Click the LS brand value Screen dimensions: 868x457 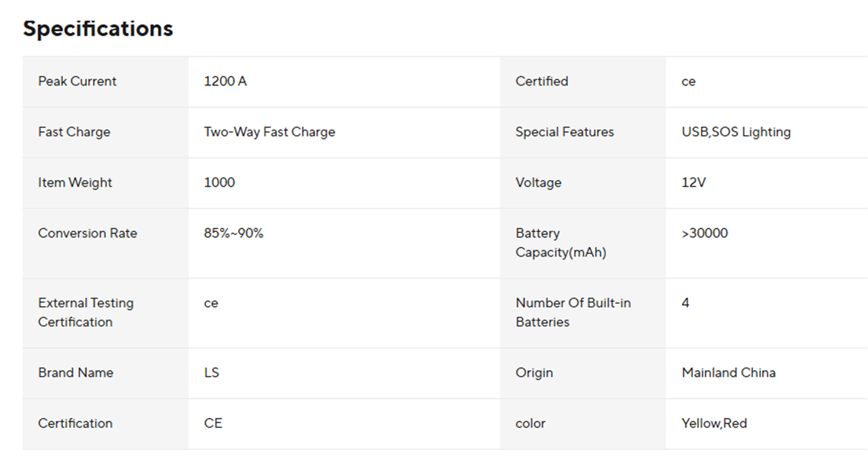pyautogui.click(x=211, y=373)
